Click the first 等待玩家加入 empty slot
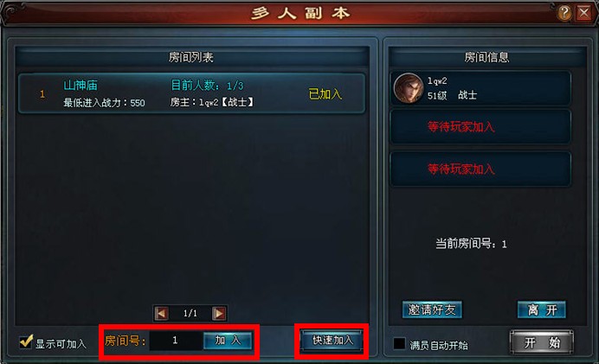This screenshot has width=599, height=364. coord(480,127)
